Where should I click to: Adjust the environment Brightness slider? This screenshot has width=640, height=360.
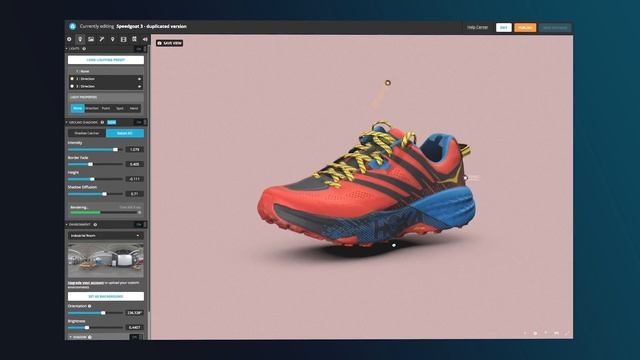pyautogui.click(x=95, y=327)
